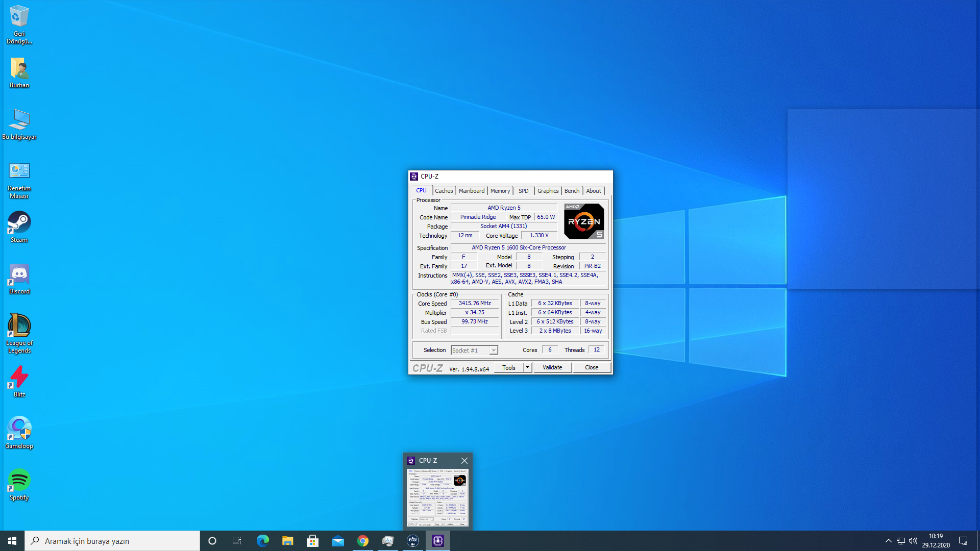Click the Revision value PiR-B2
Image resolution: width=980 pixels, height=551 pixels.
pos(593,266)
